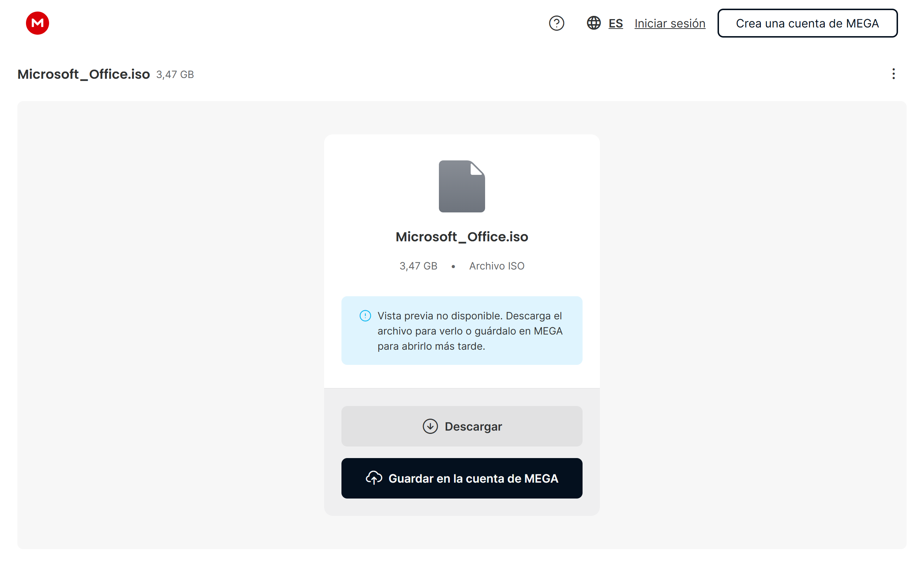
Task: Click Guardar en la cuenta de MEGA
Action: point(462,478)
